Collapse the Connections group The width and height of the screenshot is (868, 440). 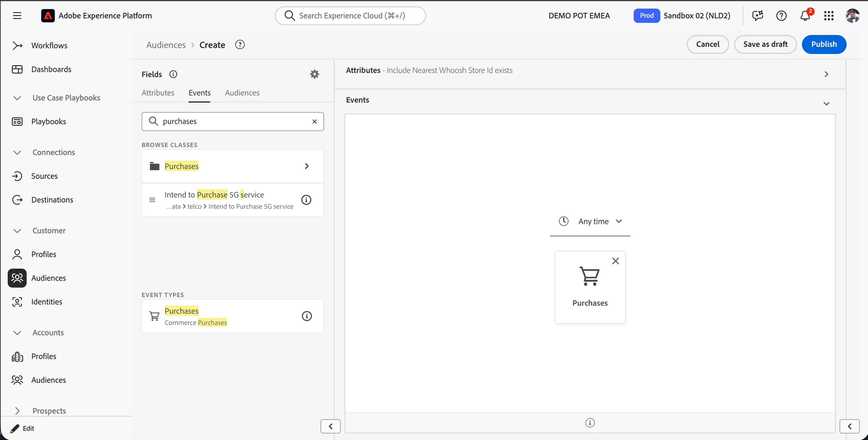pyautogui.click(x=17, y=152)
